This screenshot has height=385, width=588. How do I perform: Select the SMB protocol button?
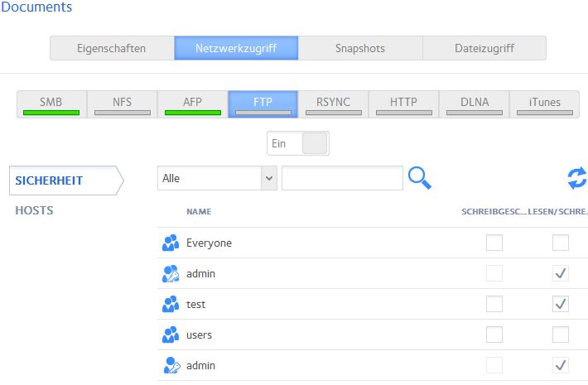click(51, 104)
